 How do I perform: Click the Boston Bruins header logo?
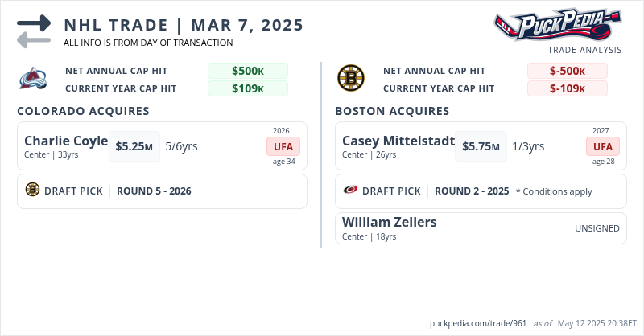coord(351,79)
